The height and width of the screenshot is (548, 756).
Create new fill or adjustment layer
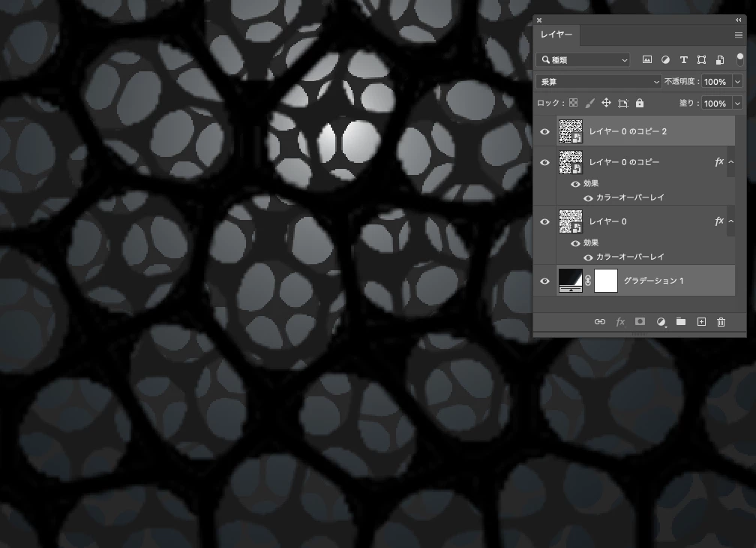pos(661,322)
